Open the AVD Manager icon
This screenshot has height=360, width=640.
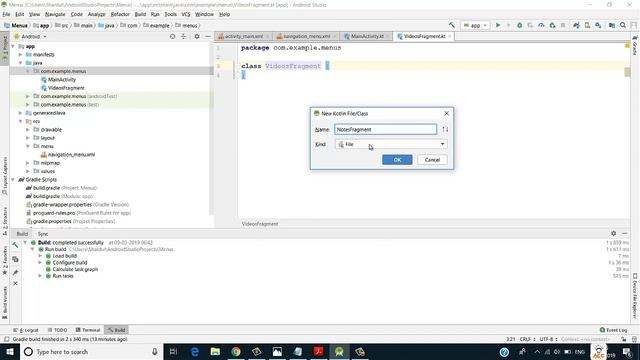pos(587,25)
